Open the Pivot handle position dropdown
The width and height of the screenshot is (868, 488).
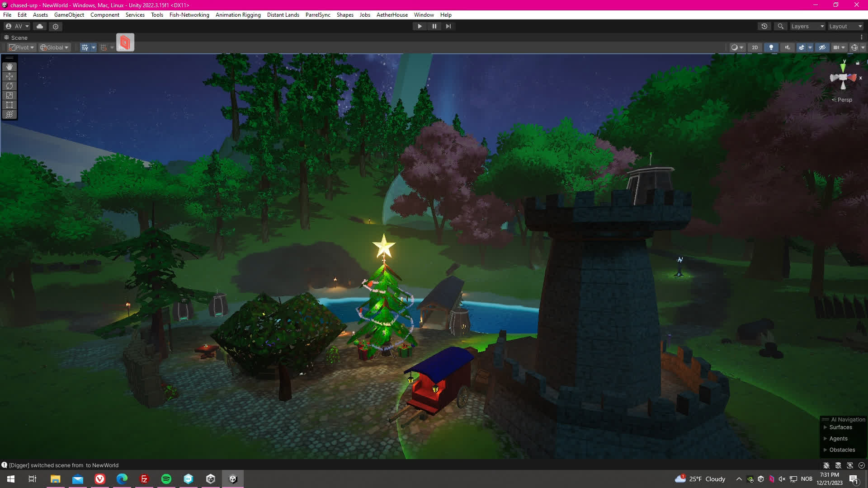(22, 47)
